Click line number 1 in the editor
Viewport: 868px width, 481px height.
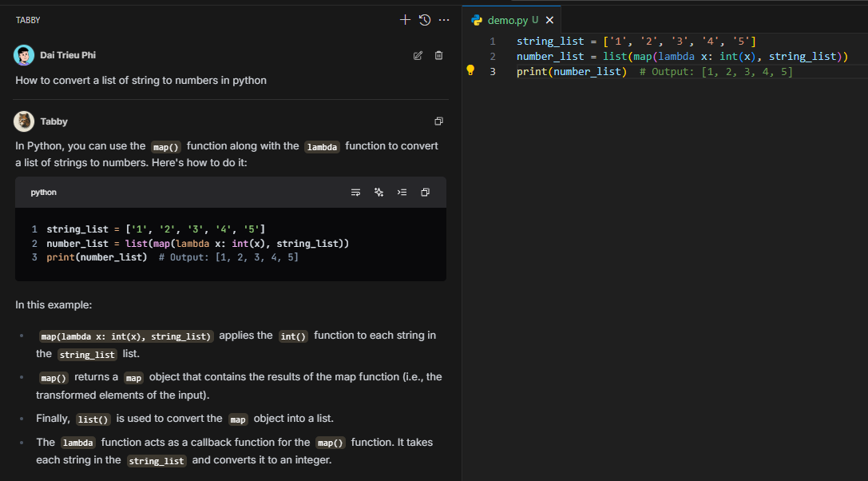[493, 41]
